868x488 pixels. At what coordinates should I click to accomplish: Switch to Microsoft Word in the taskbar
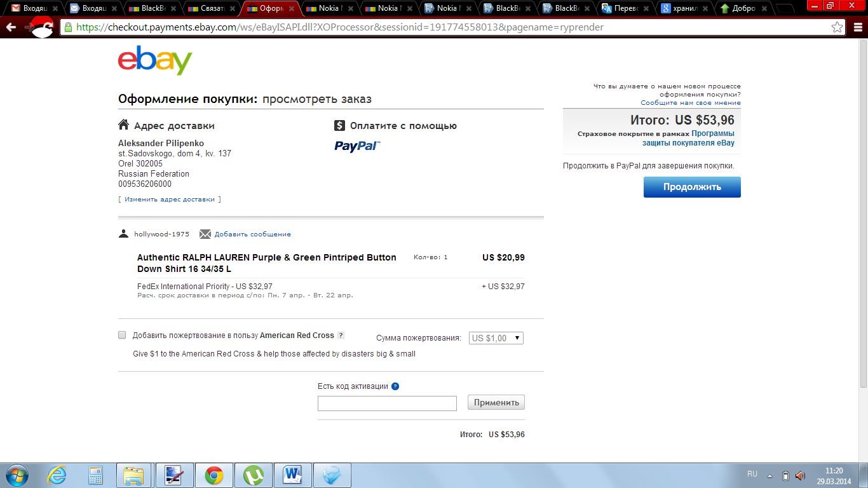coord(293,475)
